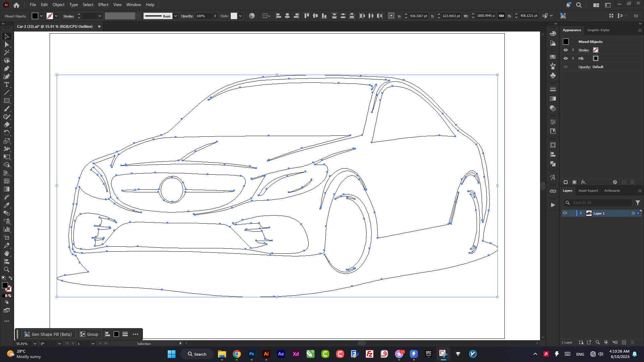Screen dimensions: 644x362
Task: Click Add New Effect fx button
Action: pyautogui.click(x=583, y=182)
